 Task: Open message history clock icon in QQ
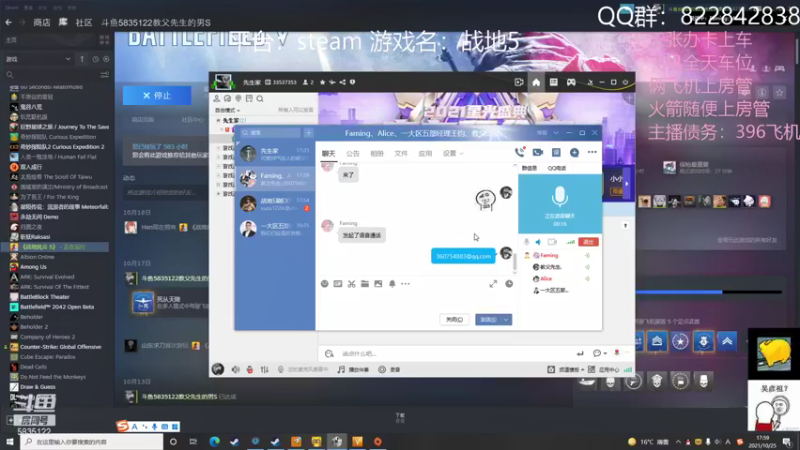509,284
